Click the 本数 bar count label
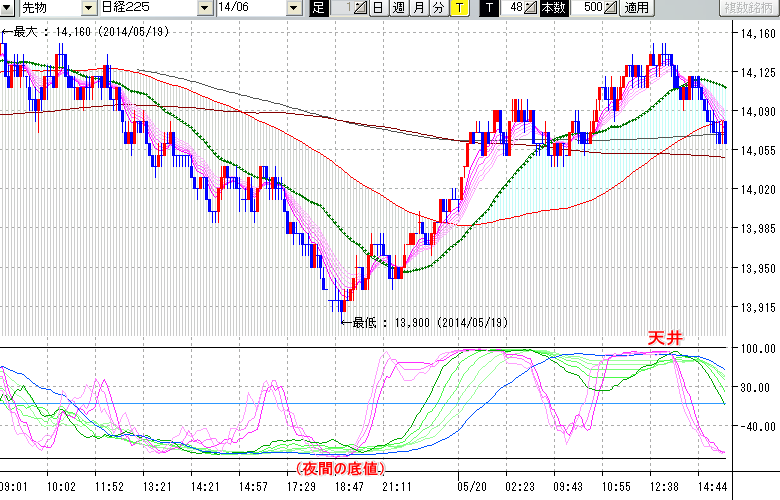The width and height of the screenshot is (780, 500). pyautogui.click(x=552, y=8)
